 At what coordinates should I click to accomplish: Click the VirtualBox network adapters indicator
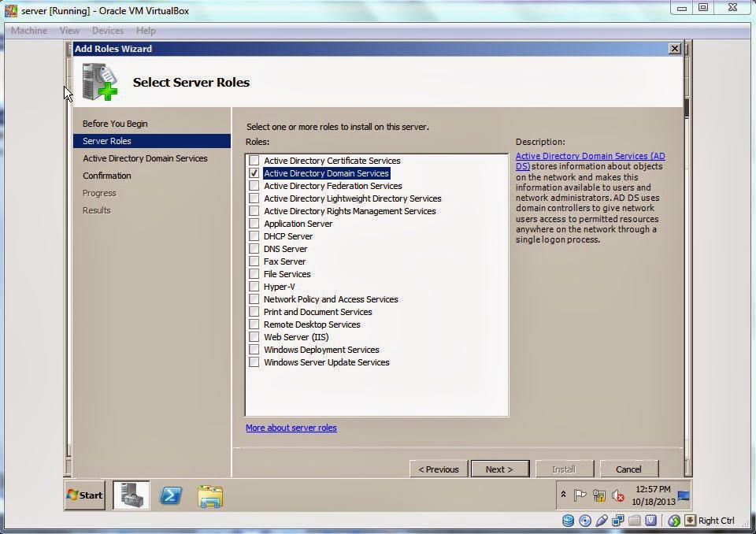(x=617, y=521)
